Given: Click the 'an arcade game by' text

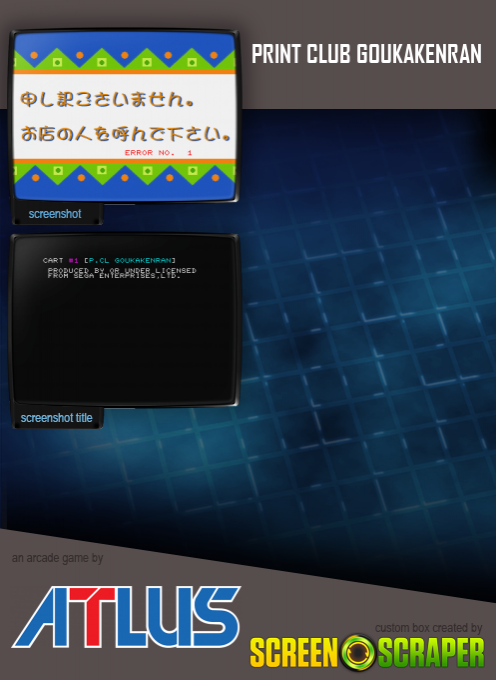Looking at the screenshot, I should coord(57,558).
